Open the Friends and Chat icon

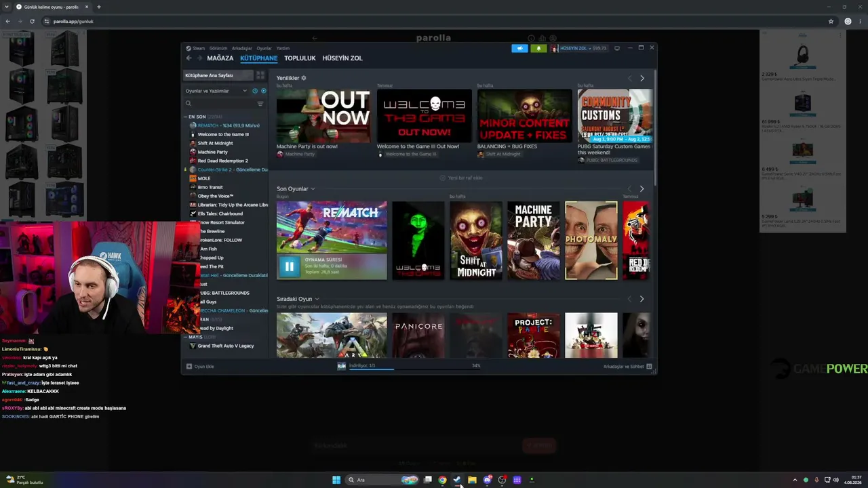tap(649, 367)
